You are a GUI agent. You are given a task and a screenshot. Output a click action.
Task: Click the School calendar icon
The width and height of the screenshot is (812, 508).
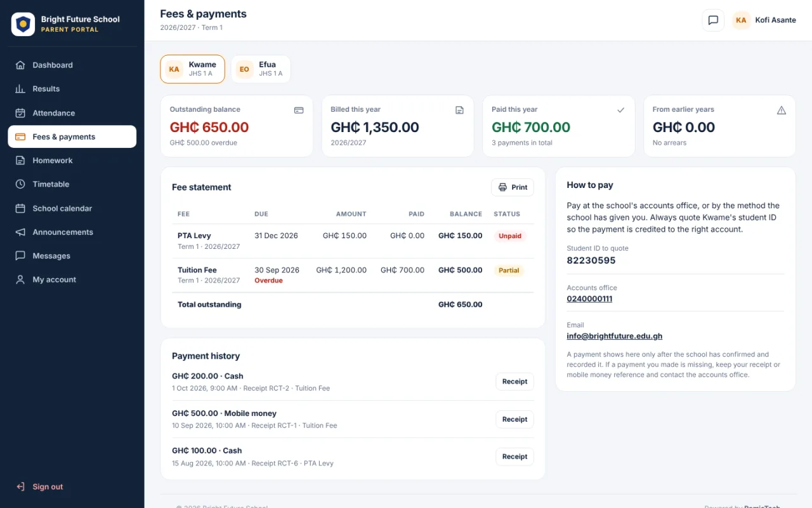tap(20, 208)
